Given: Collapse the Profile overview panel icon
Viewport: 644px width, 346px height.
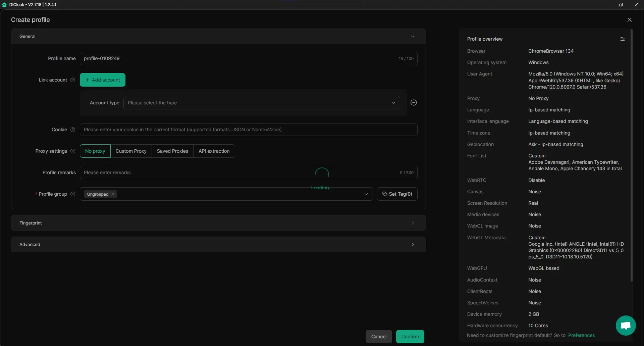Looking at the screenshot, I should coord(622,39).
